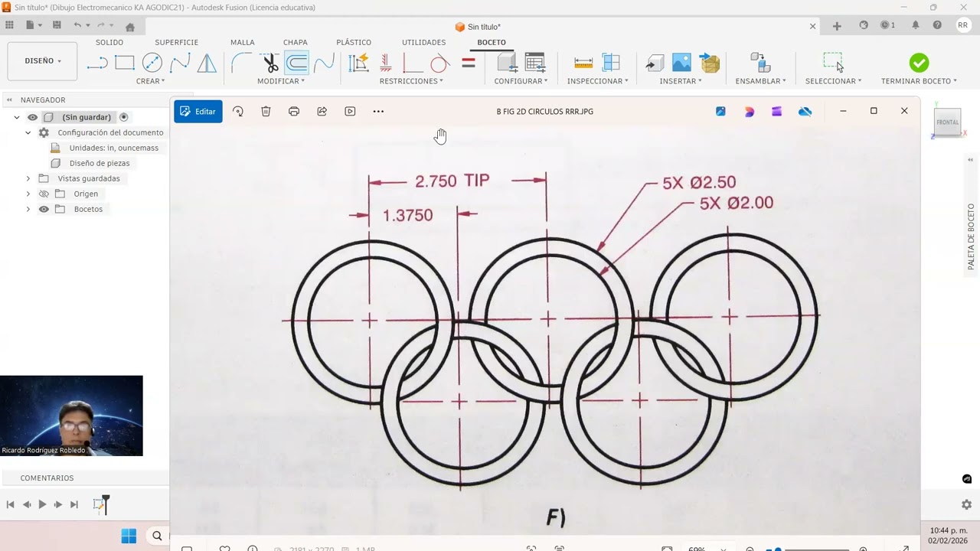Image resolution: width=980 pixels, height=551 pixels.
Task: Click the Insert image canvas icon
Action: (681, 63)
